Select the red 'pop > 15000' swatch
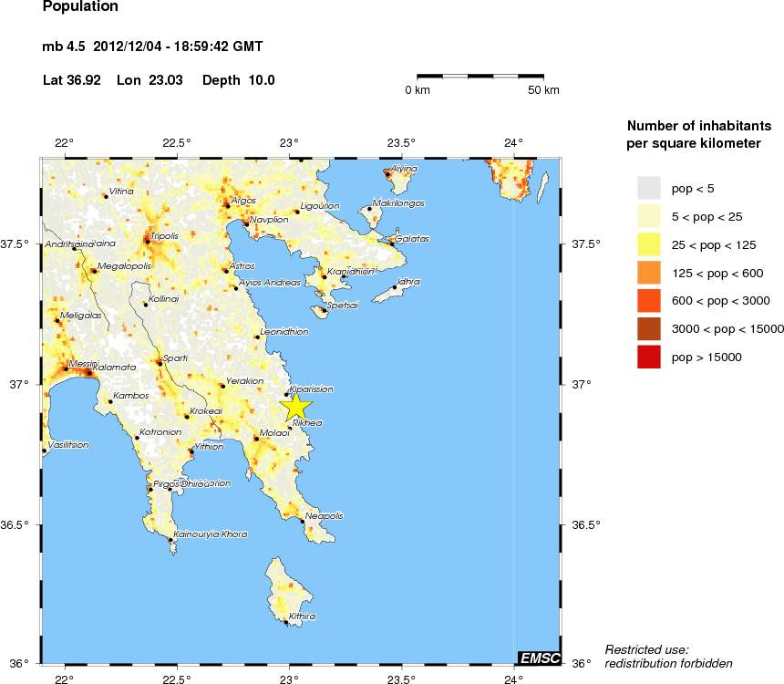The width and height of the screenshot is (784, 684). pos(648,357)
